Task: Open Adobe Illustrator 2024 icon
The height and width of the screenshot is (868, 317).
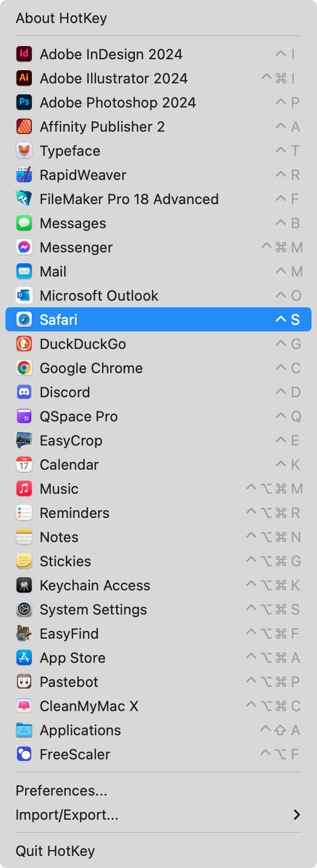Action: pos(24,78)
